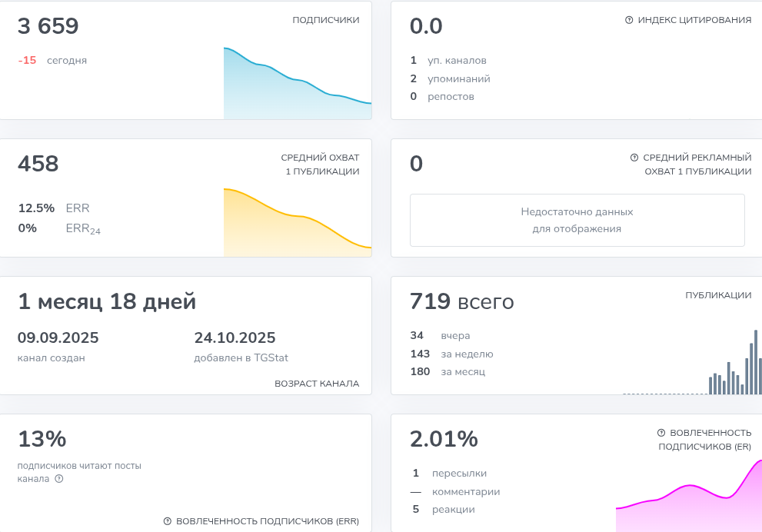
Task: Click the 'уп. каналов' row
Action: [457, 60]
